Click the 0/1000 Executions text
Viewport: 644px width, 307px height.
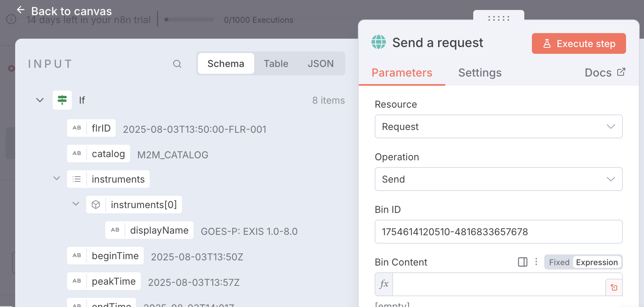coord(259,20)
